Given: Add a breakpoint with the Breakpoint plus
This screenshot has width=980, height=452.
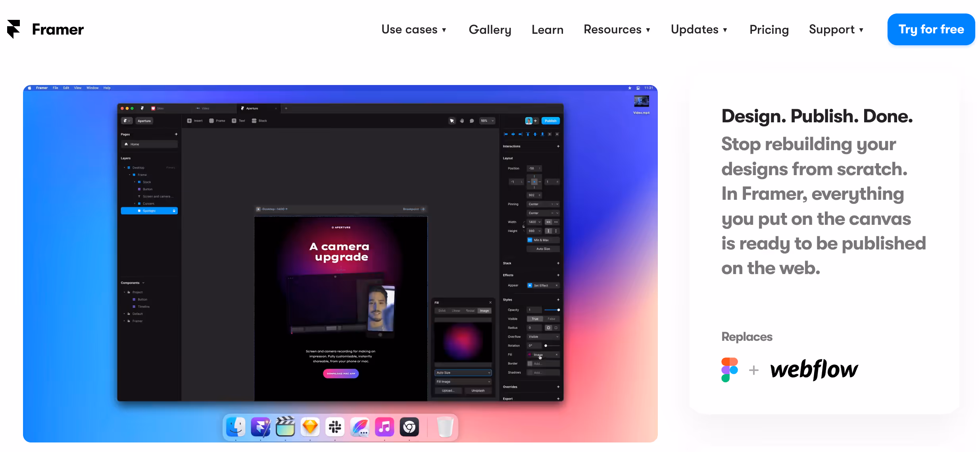Looking at the screenshot, I should (423, 209).
